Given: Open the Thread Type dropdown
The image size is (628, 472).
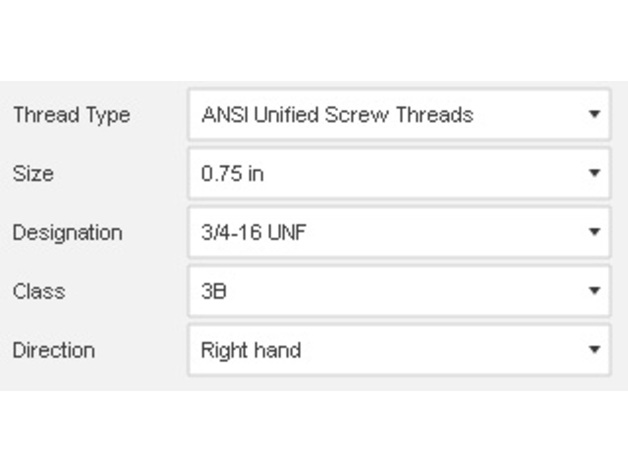Looking at the screenshot, I should click(398, 115).
